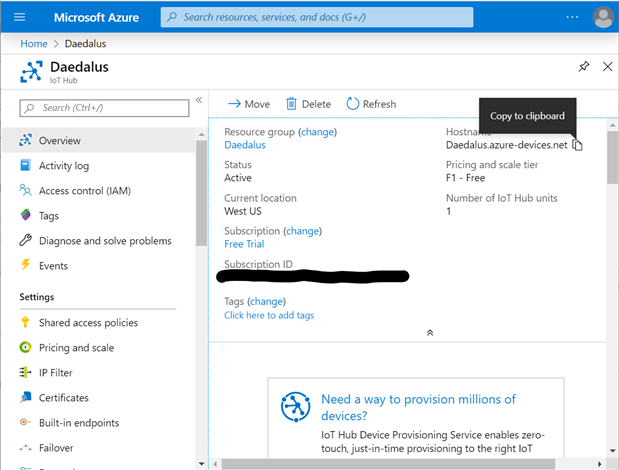Viewport: 619px width, 470px height.
Task: Click the Pricing and scale icon
Action: pyautogui.click(x=26, y=347)
